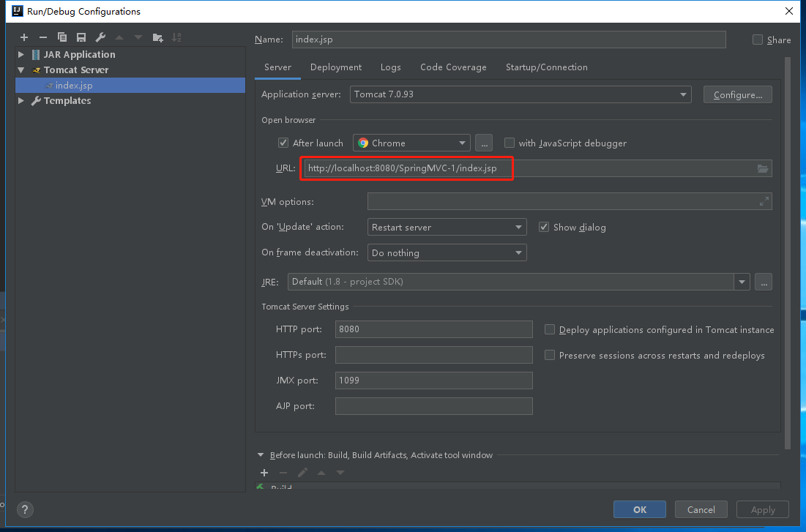Image resolution: width=806 pixels, height=532 pixels.
Task: Click the URL input field
Action: click(537, 168)
